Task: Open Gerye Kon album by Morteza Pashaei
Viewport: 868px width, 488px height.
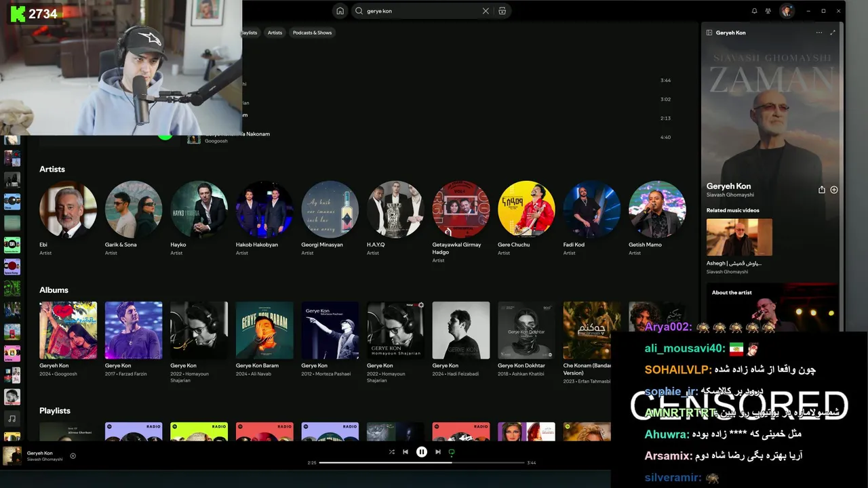Action: pyautogui.click(x=330, y=330)
